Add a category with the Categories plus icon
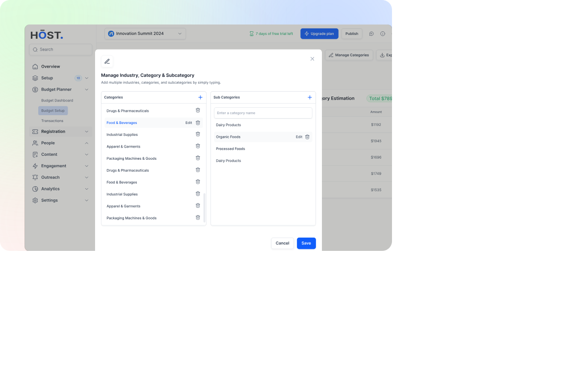This screenshot has height=392, width=588. 200,98
